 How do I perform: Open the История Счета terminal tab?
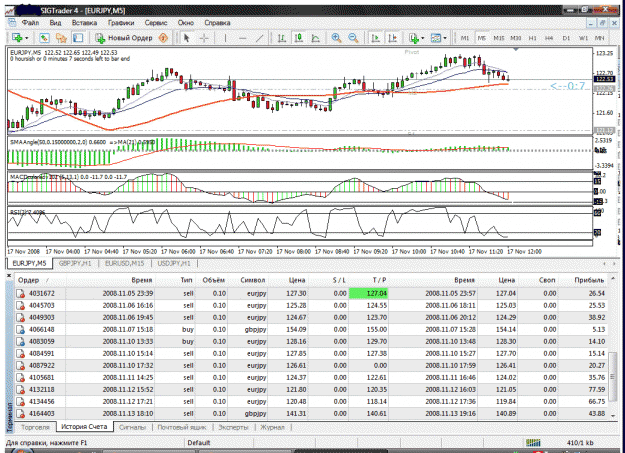84,427
